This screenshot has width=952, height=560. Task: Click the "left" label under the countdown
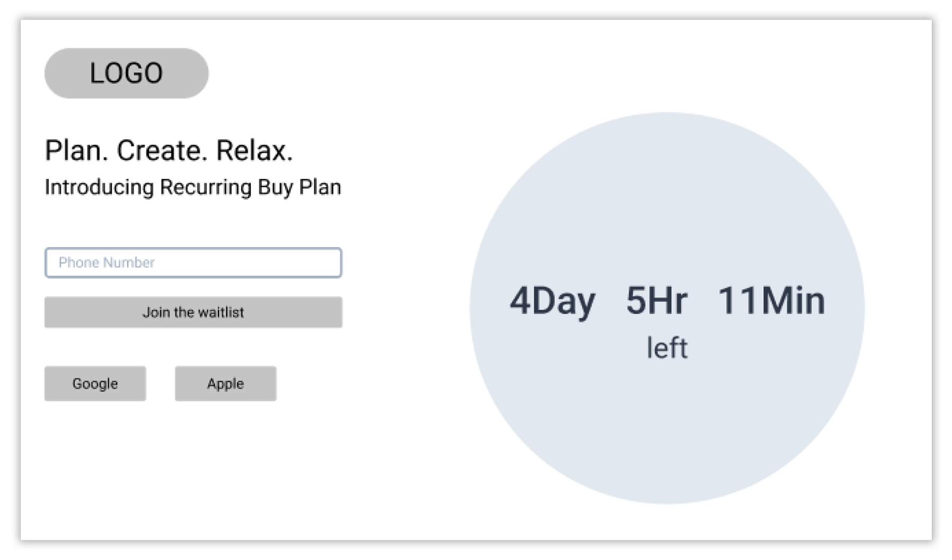tap(667, 348)
